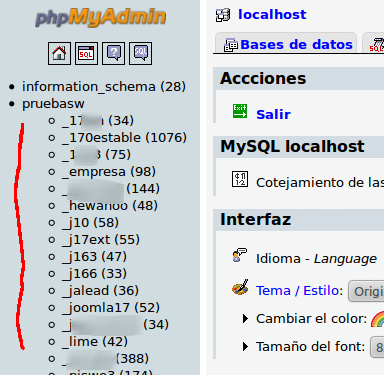Viewport: 384px width, 375px height.
Task: Click the Idioma - Language label
Action: point(316,259)
